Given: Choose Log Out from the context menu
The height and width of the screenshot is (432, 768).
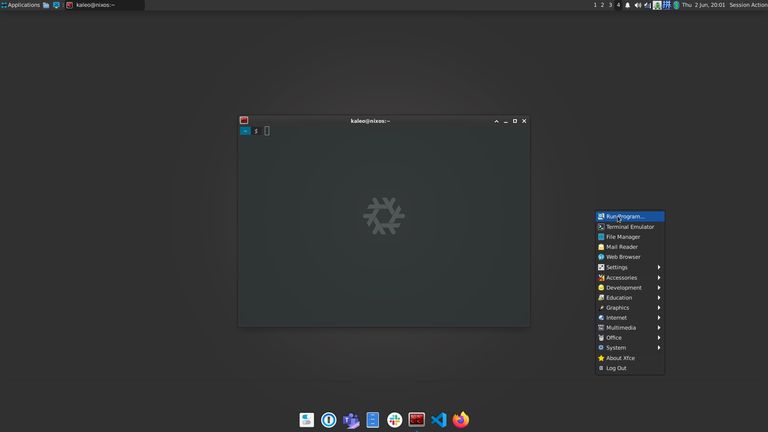Looking at the screenshot, I should click(x=630, y=368).
